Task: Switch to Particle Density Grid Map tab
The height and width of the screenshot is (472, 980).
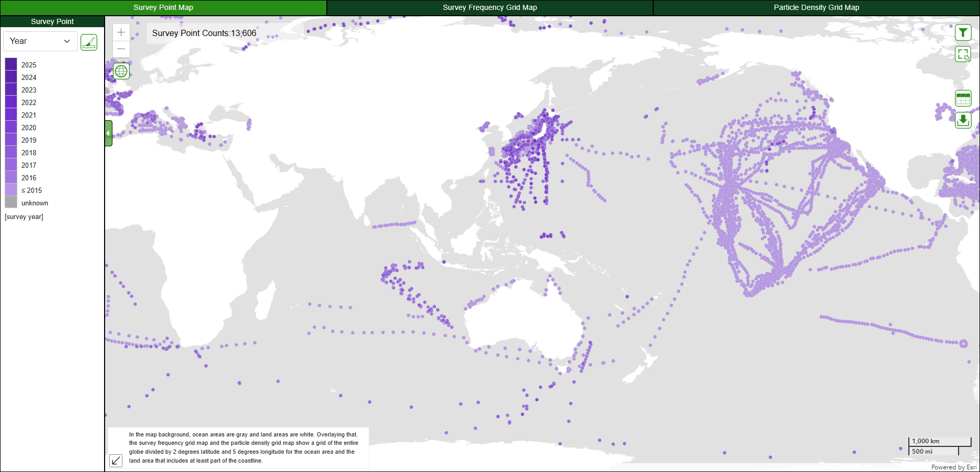Action: click(816, 7)
